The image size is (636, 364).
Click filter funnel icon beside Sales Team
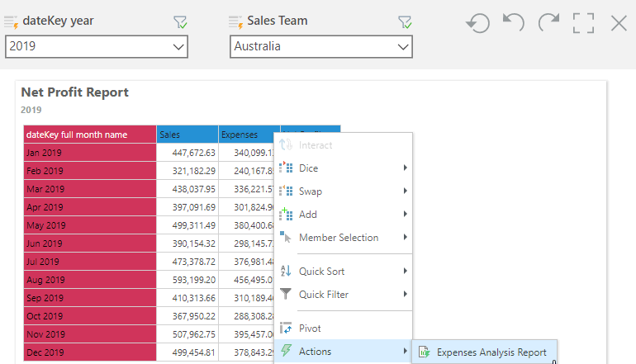pyautogui.click(x=405, y=22)
